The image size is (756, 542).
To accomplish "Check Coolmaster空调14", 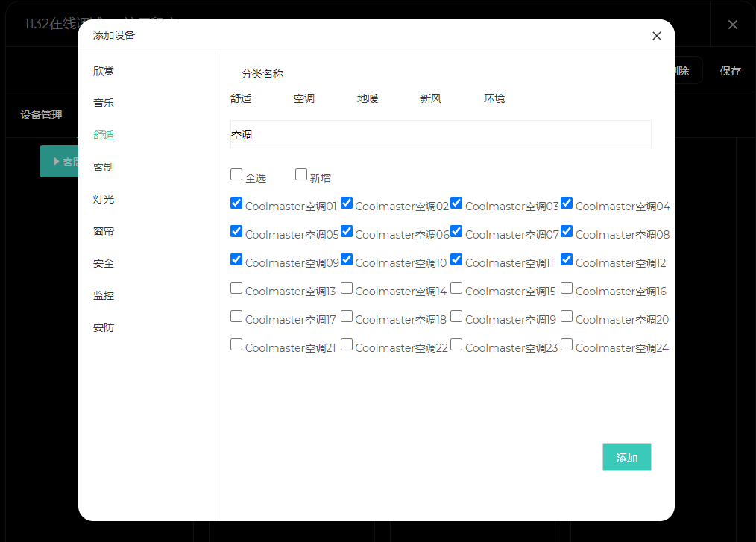I will click(347, 288).
